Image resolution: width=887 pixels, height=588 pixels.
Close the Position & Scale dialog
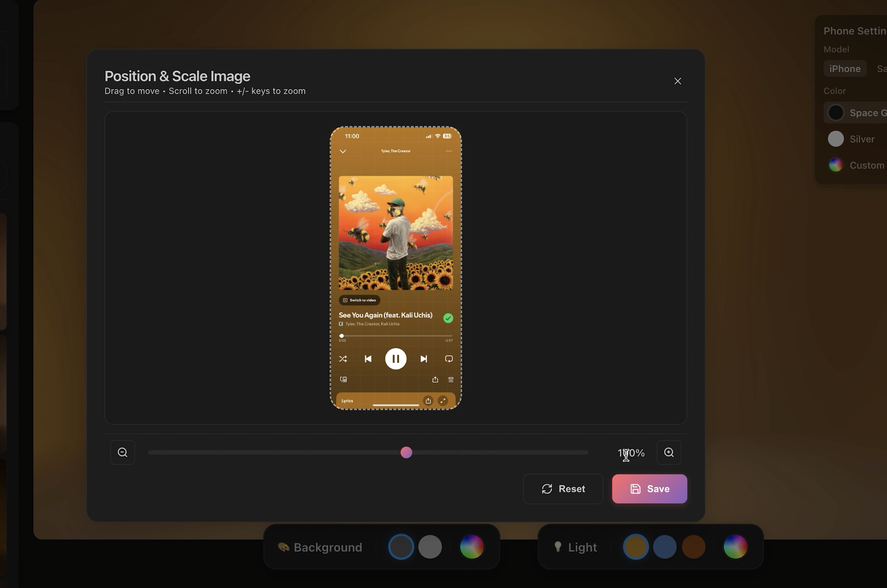coord(677,81)
